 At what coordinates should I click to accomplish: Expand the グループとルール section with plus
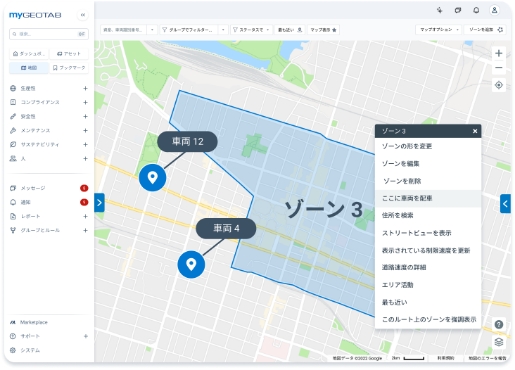point(85,230)
